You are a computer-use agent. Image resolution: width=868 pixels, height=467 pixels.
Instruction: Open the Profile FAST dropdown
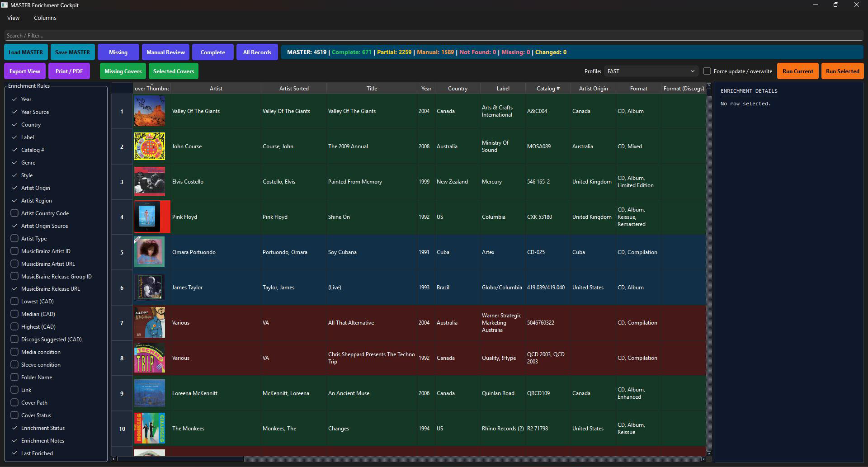651,71
